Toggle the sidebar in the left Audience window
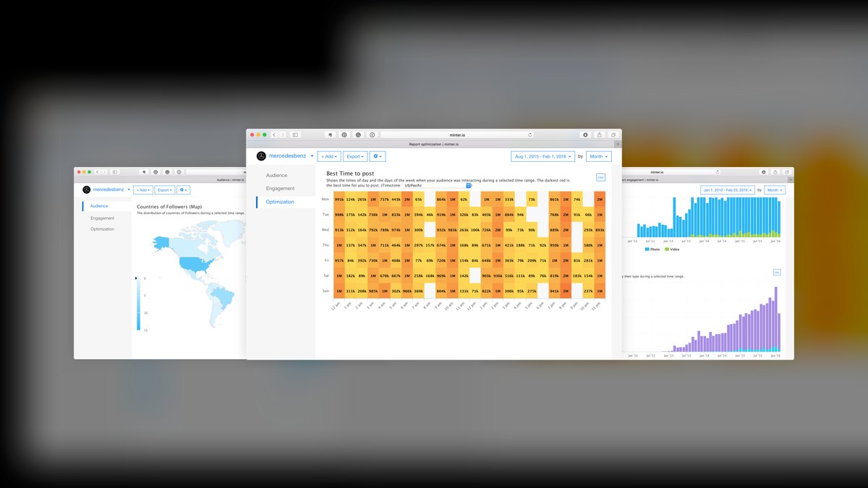This screenshot has height=488, width=868. [114, 172]
